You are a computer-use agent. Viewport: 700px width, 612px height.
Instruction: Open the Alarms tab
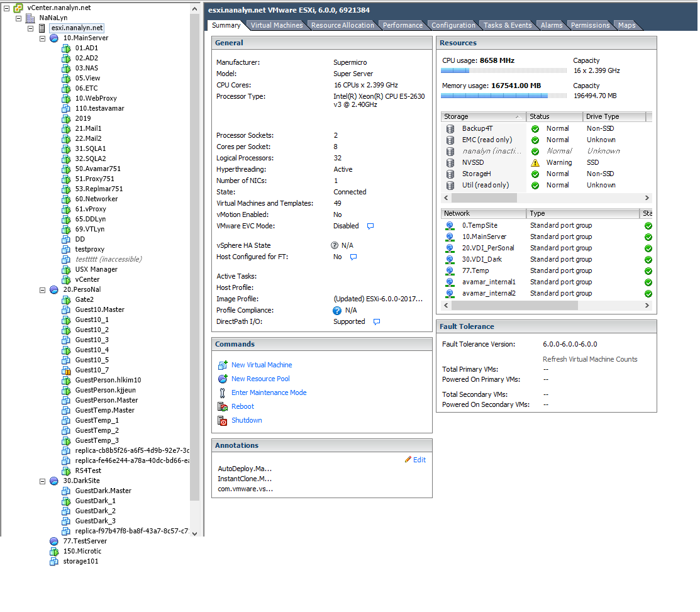552,25
